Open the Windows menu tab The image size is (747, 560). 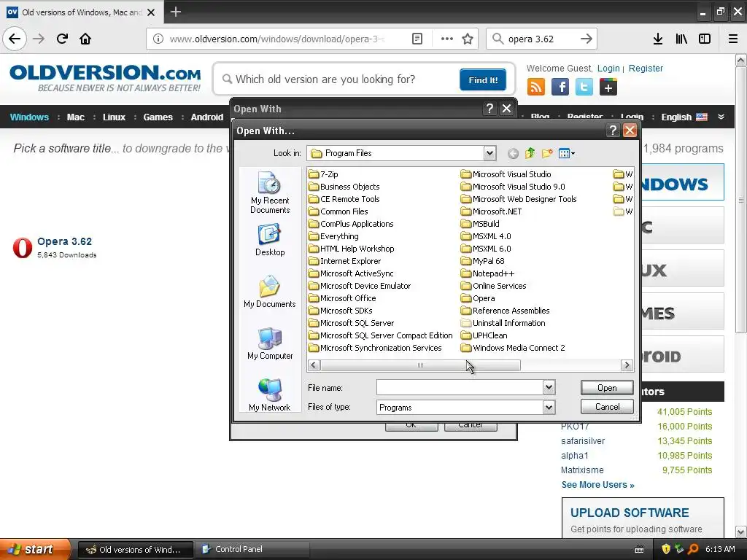(29, 117)
